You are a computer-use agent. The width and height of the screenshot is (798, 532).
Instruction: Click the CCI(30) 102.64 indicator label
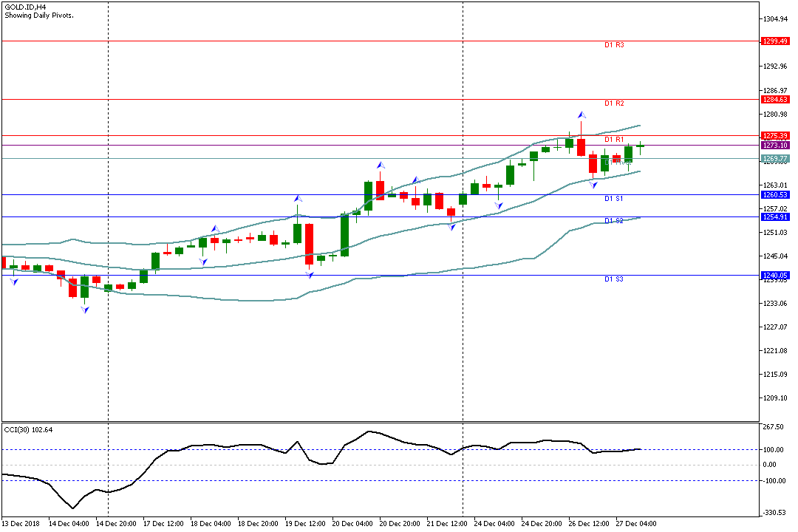pos(28,430)
